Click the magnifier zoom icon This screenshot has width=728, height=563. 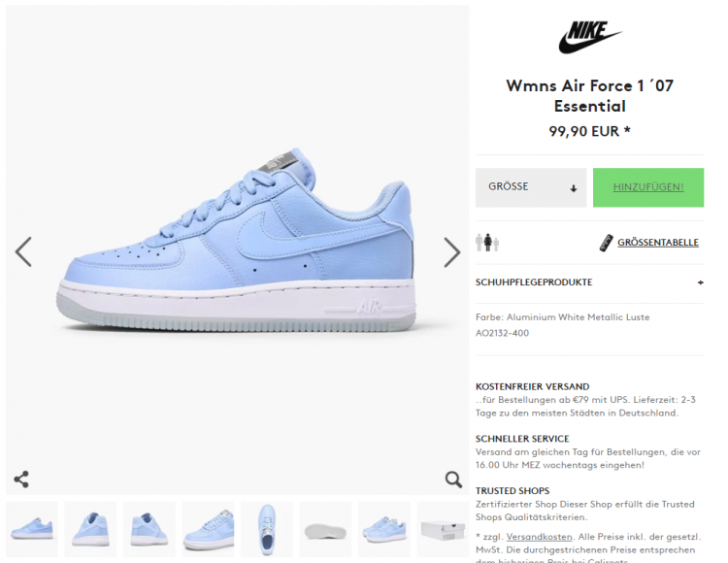[x=453, y=479]
